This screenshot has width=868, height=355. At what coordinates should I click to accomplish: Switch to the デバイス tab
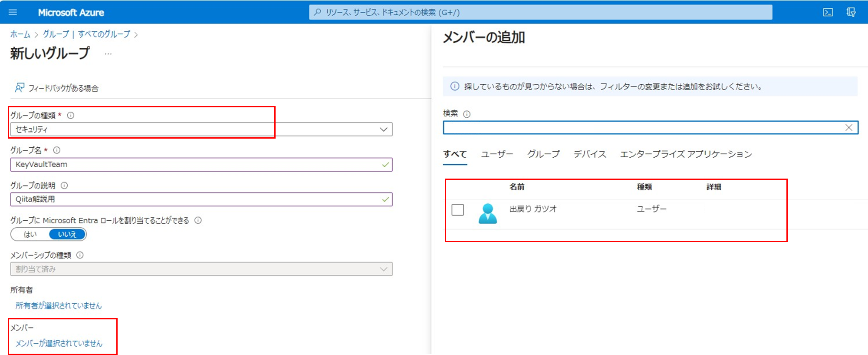(x=590, y=154)
